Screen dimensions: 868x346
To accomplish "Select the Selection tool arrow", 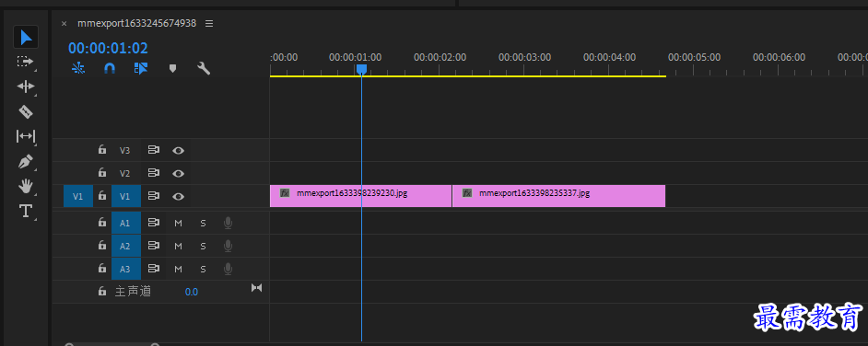I will [x=26, y=37].
